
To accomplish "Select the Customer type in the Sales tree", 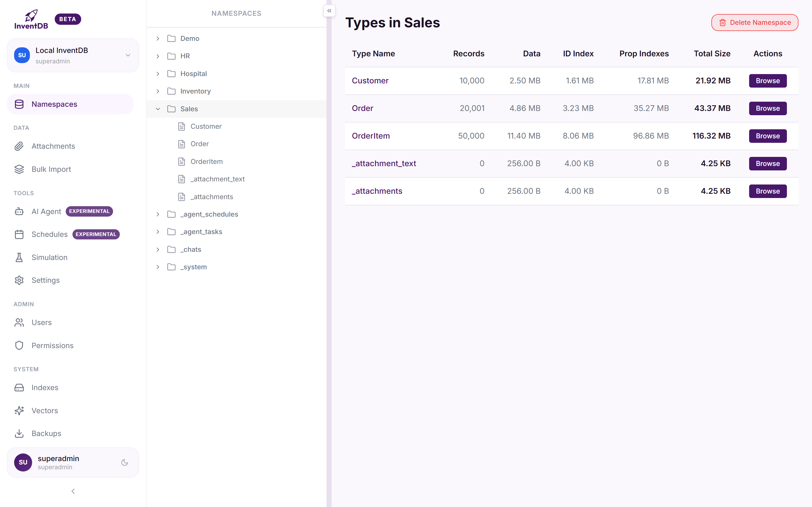I will (206, 126).
